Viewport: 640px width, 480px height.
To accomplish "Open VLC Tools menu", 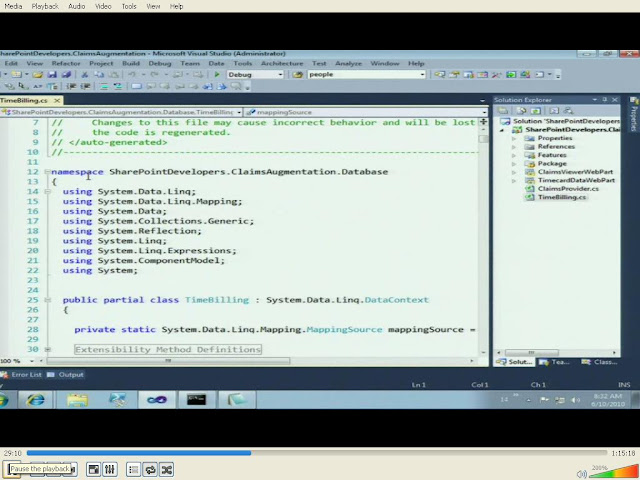I will 129,6.
